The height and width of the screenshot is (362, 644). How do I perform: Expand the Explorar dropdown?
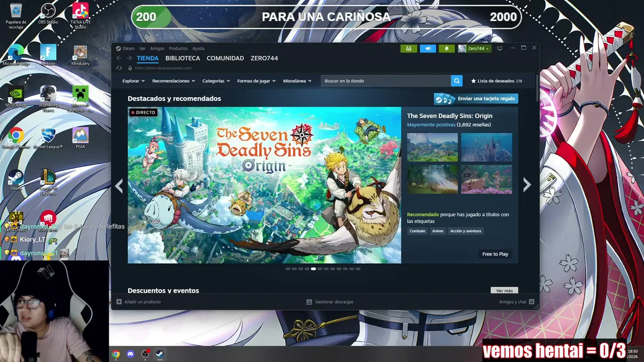[x=133, y=81]
